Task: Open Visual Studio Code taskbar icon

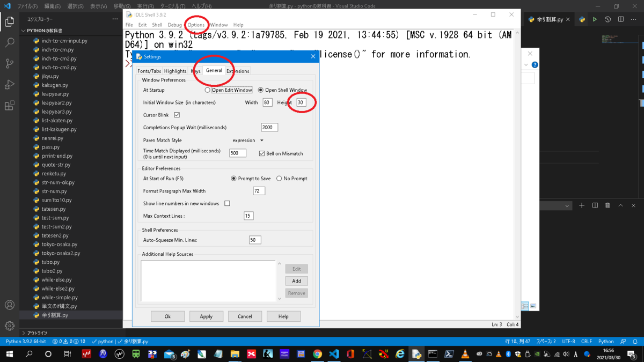Action: pos(334,354)
